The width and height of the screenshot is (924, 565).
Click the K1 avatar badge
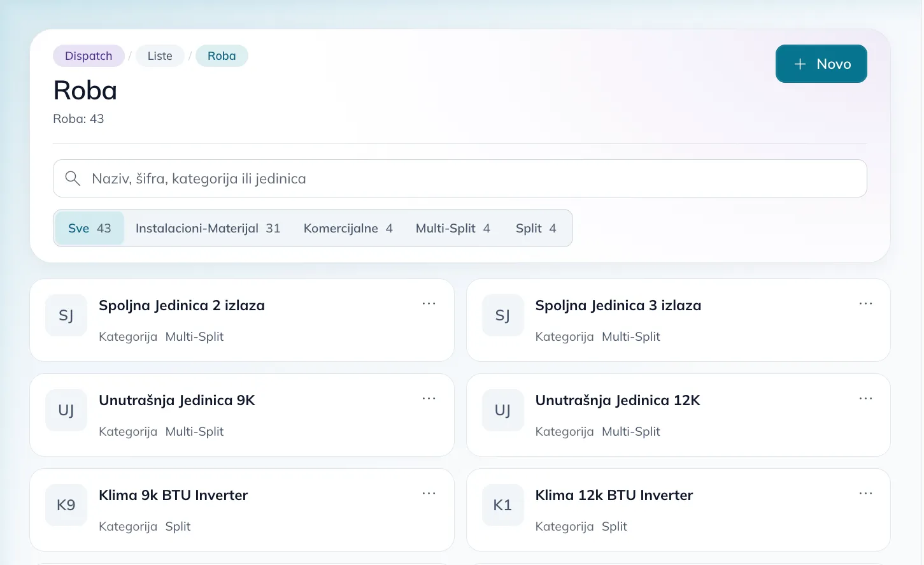click(x=503, y=505)
